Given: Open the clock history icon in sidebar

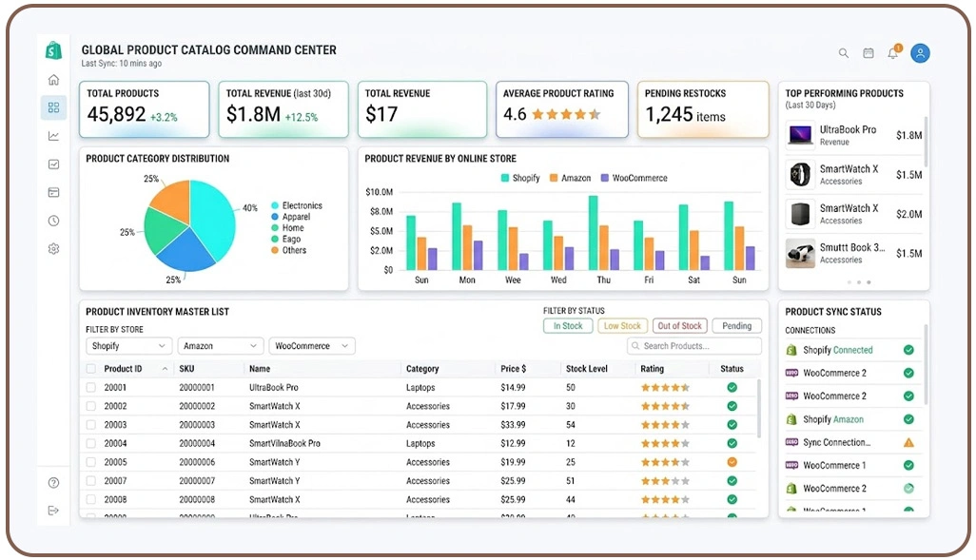Looking at the screenshot, I should (x=53, y=221).
